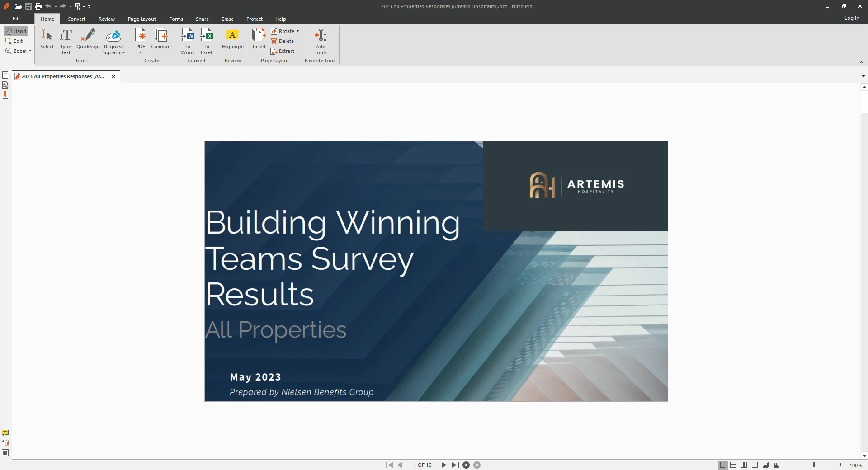Toggle Hand mode for navigation
The image size is (868, 470).
(x=15, y=31)
